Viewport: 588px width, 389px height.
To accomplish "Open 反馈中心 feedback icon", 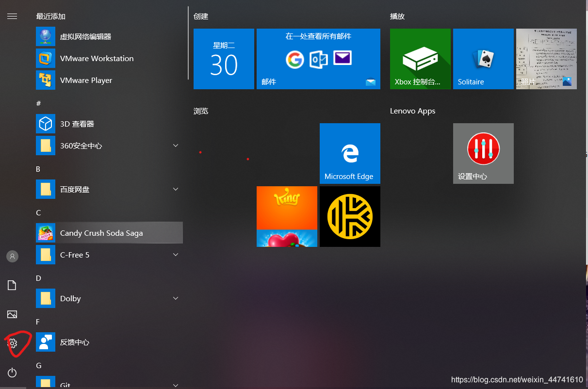I will click(46, 342).
